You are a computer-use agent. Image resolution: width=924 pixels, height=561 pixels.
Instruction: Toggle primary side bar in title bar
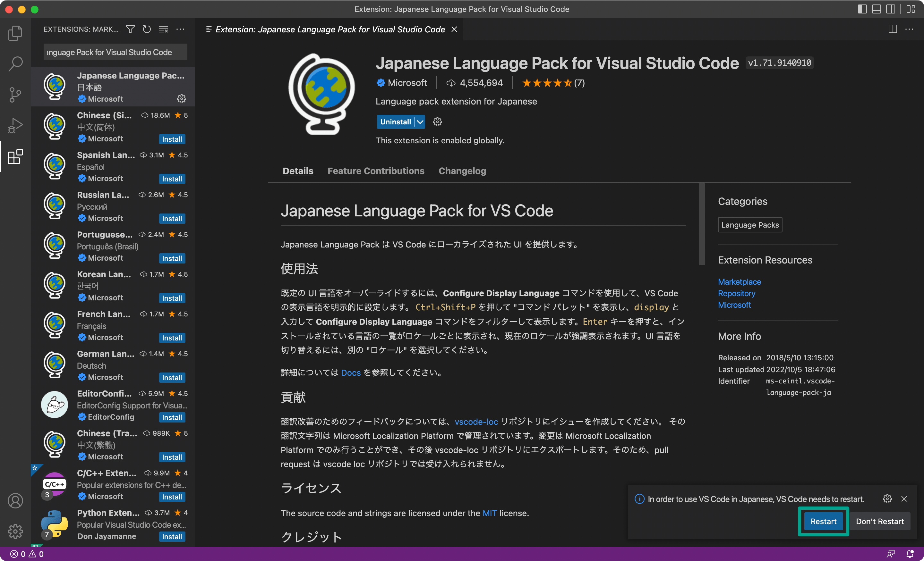[x=862, y=9]
